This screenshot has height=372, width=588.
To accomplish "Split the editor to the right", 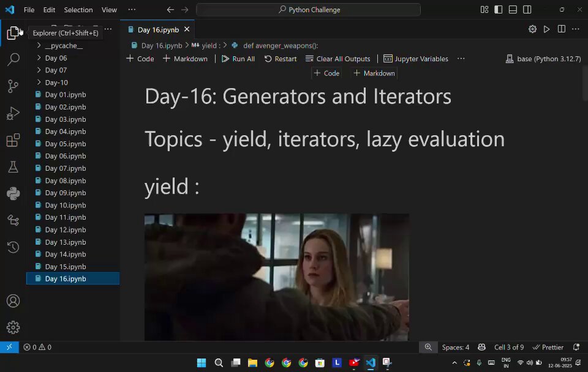I will click(562, 29).
